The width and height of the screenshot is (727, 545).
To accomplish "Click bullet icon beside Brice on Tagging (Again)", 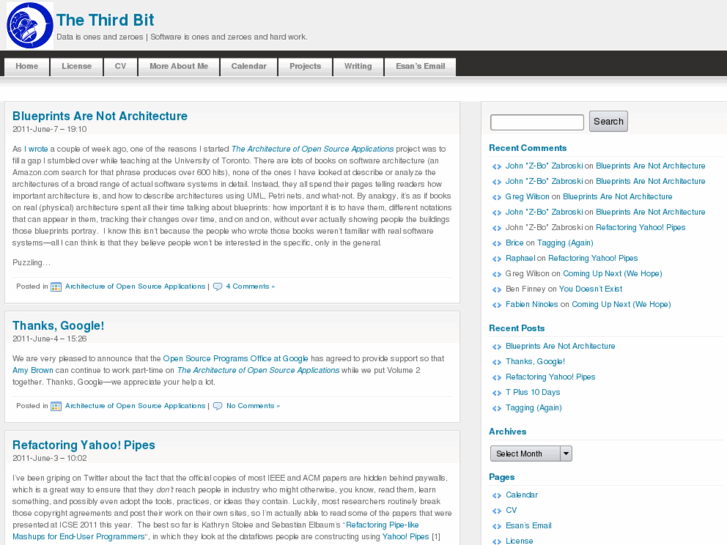I will click(497, 244).
